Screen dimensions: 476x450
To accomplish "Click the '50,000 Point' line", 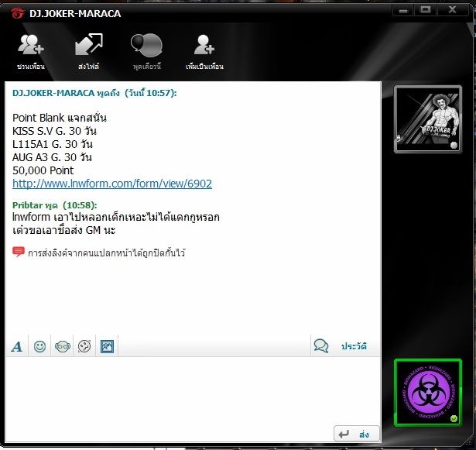I will [43, 170].
